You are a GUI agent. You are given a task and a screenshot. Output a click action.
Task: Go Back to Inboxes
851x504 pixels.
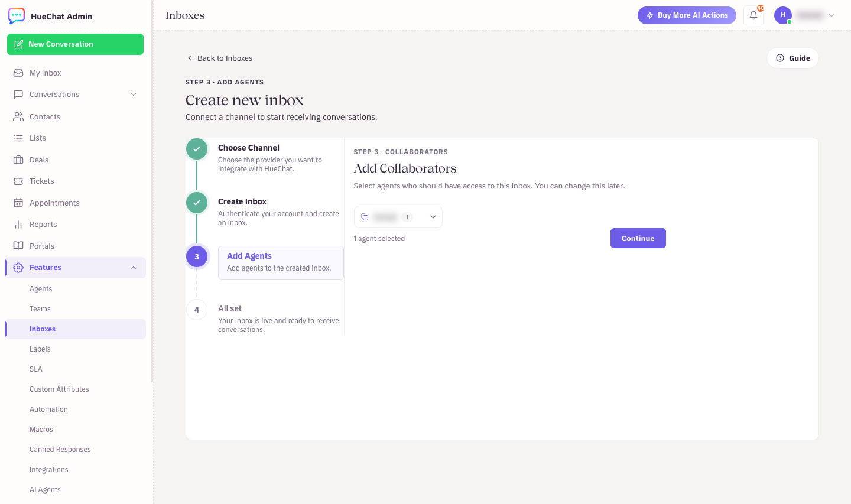[219, 58]
